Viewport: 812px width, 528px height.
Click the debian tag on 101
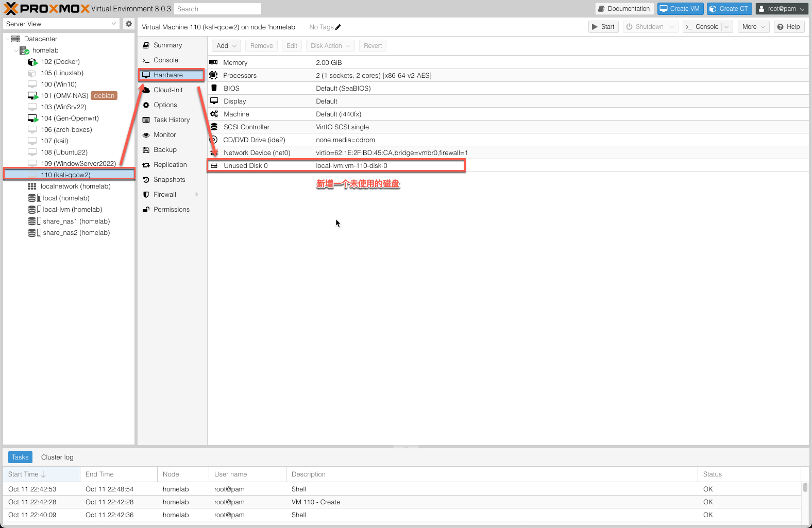tap(104, 96)
